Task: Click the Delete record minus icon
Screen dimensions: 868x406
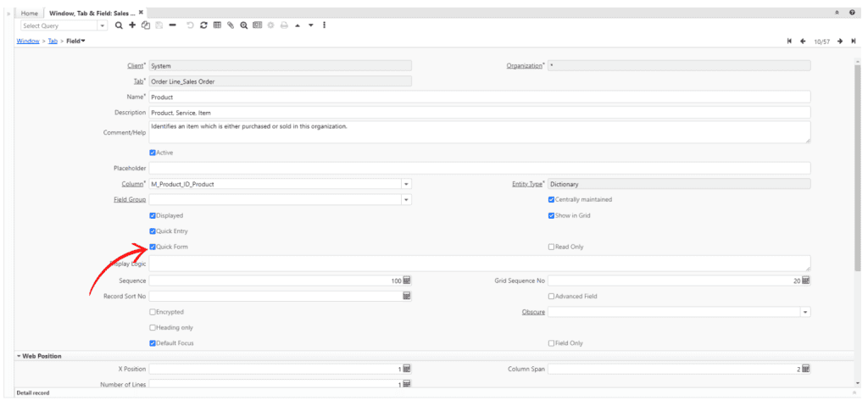Action: pyautogui.click(x=172, y=25)
